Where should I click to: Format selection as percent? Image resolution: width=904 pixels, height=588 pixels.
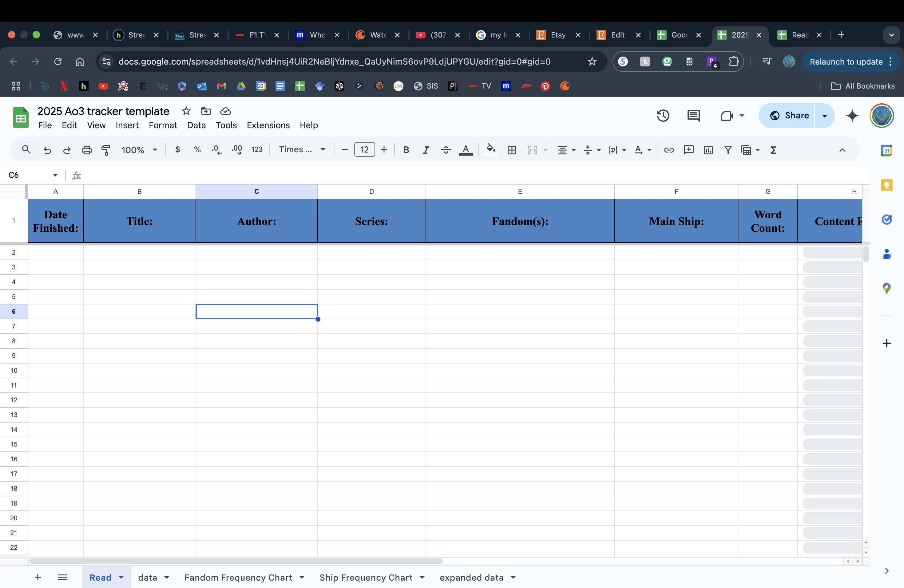point(197,150)
